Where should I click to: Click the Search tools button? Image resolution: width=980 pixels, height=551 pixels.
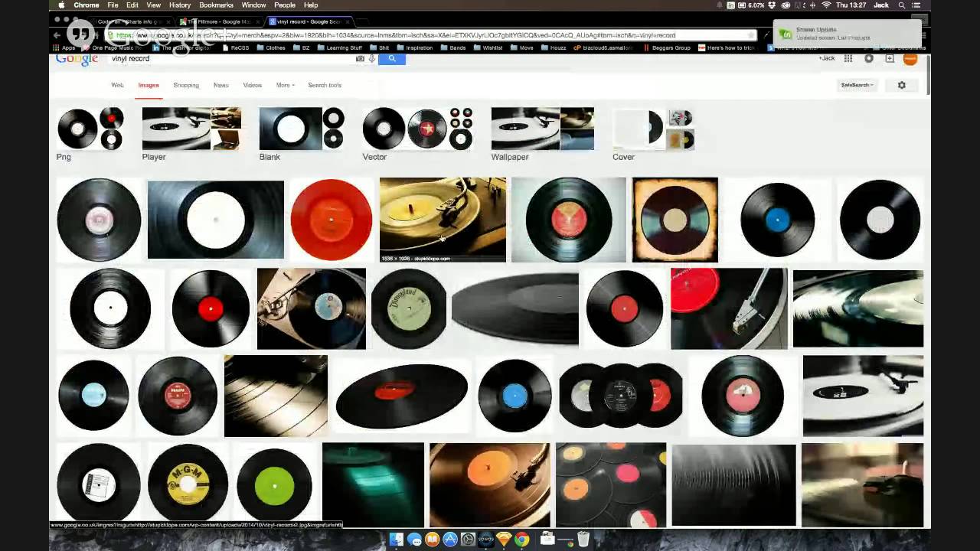coord(325,85)
